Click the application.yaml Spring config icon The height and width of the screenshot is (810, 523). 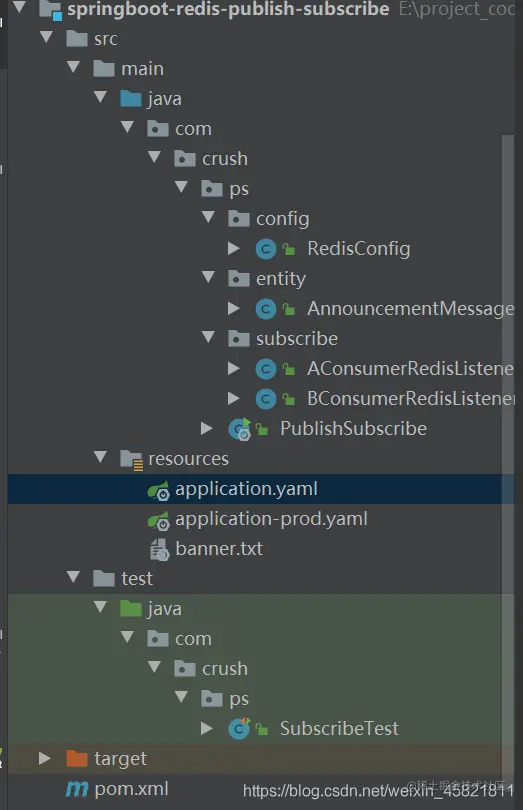click(159, 490)
